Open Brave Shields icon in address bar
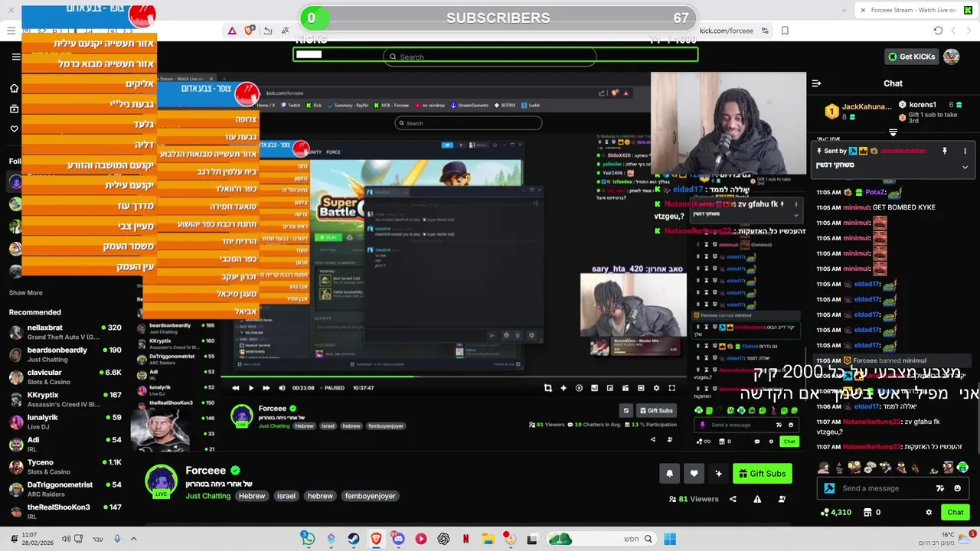The image size is (980, 551). click(x=249, y=31)
